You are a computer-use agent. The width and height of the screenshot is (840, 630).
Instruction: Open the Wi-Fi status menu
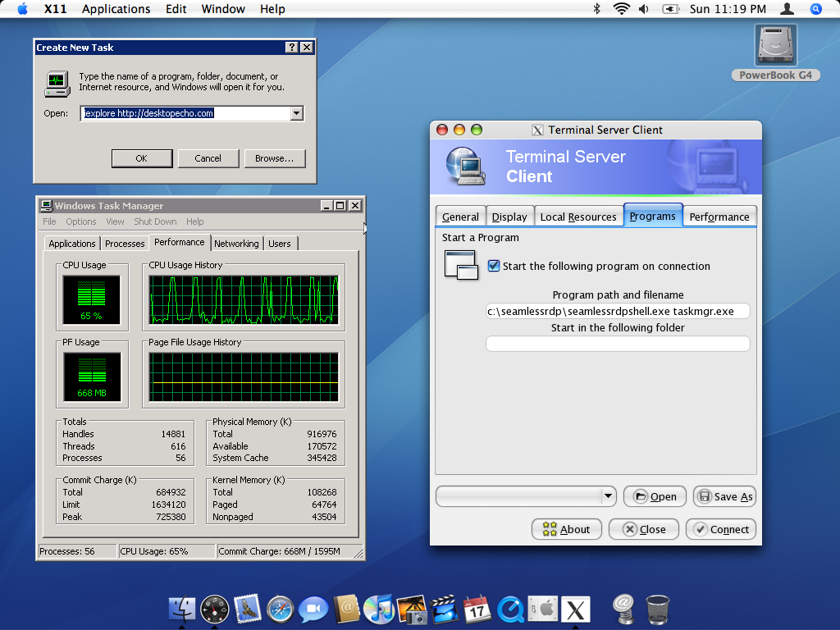click(x=621, y=9)
